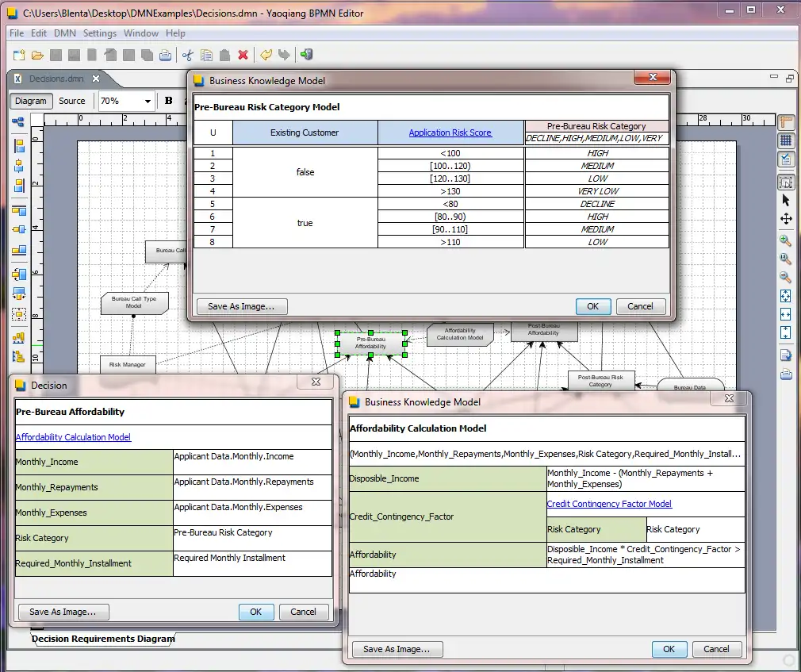801x672 pixels.
Task: Click the Cut scissors icon in toolbar
Action: point(188,56)
